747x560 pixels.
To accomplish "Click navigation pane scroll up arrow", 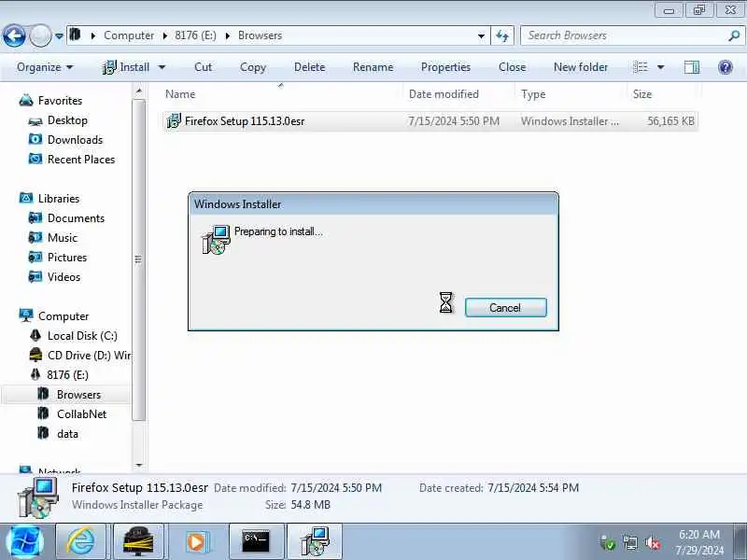I will tap(138, 91).
